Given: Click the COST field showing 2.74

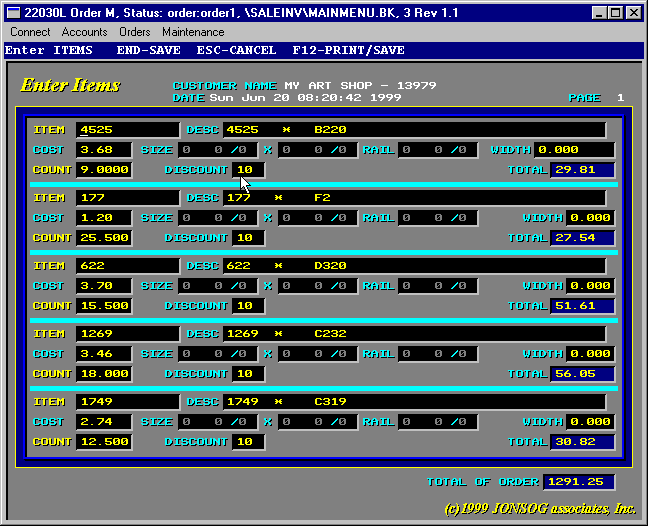Looking at the screenshot, I should (104, 422).
